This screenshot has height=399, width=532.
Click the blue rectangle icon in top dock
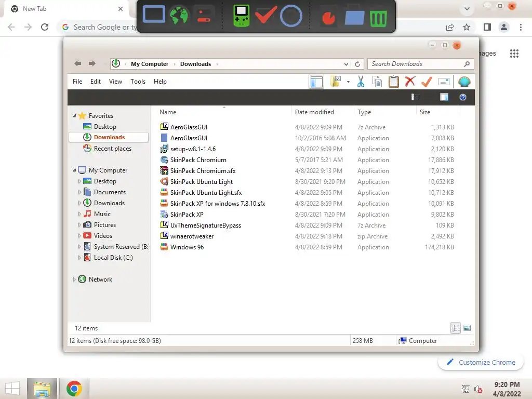[154, 15]
